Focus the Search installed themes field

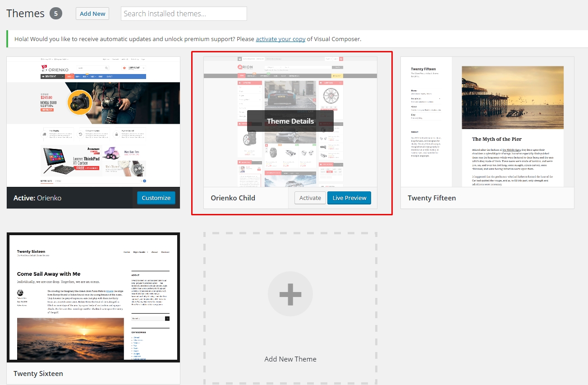(x=184, y=14)
